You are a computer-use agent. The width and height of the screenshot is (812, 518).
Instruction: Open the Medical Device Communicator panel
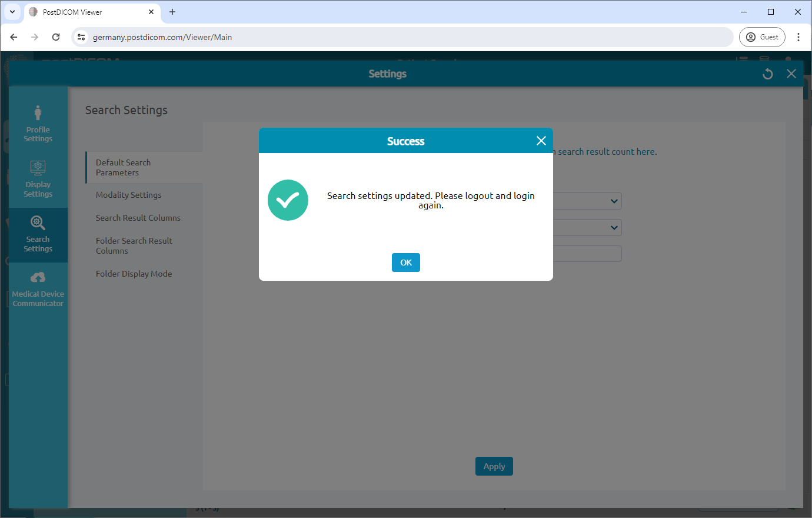tap(38, 289)
